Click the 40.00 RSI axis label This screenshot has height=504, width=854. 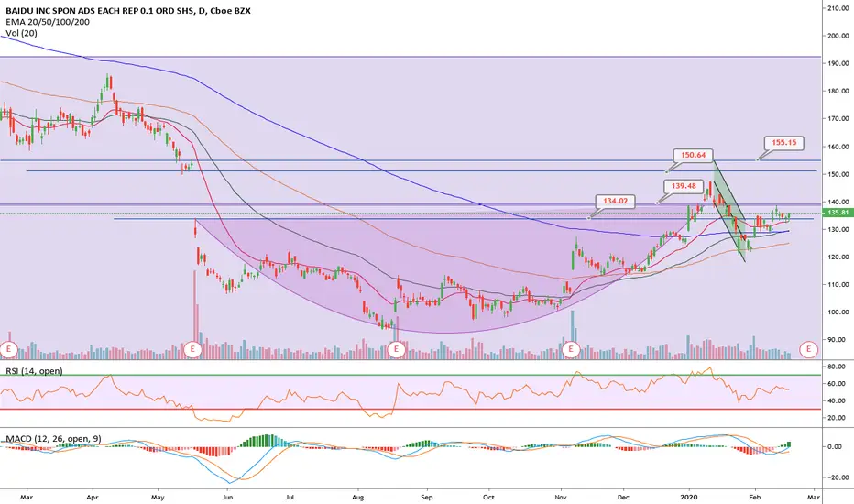836,401
